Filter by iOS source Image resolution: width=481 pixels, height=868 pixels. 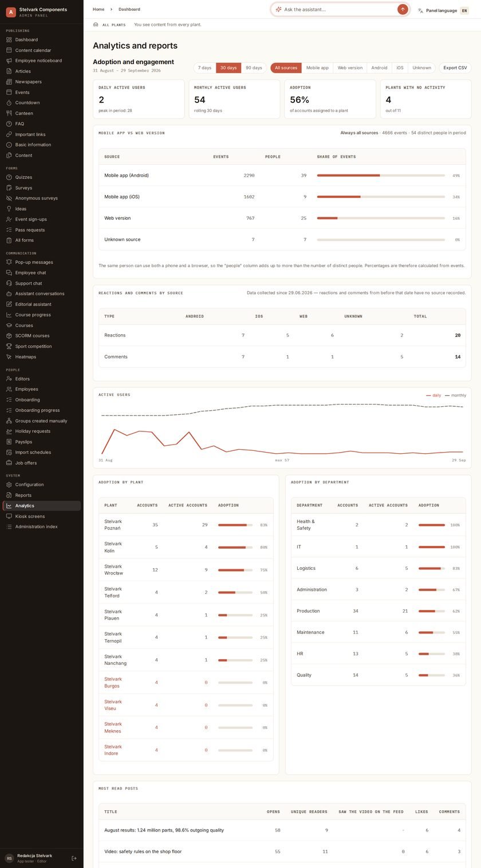pos(400,68)
